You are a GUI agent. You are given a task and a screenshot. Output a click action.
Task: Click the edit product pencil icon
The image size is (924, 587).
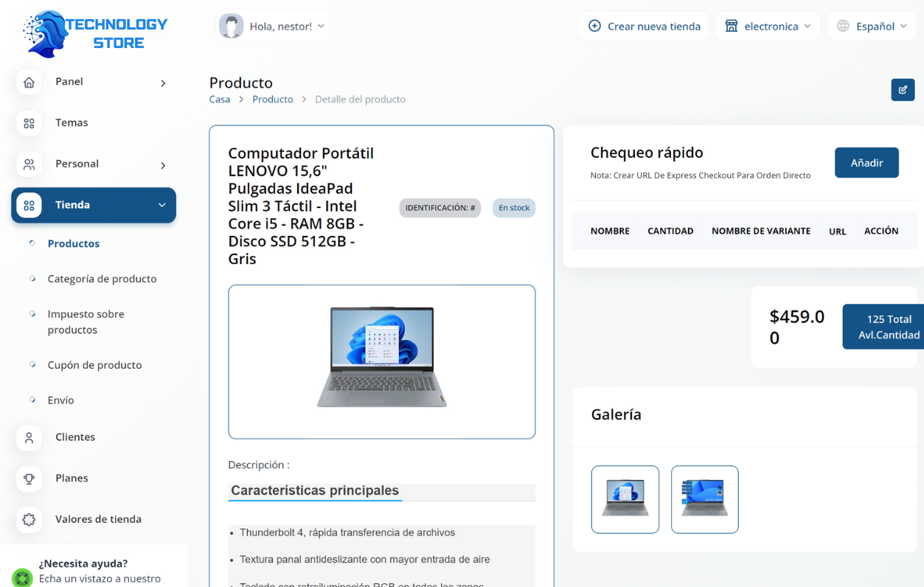pyautogui.click(x=903, y=90)
